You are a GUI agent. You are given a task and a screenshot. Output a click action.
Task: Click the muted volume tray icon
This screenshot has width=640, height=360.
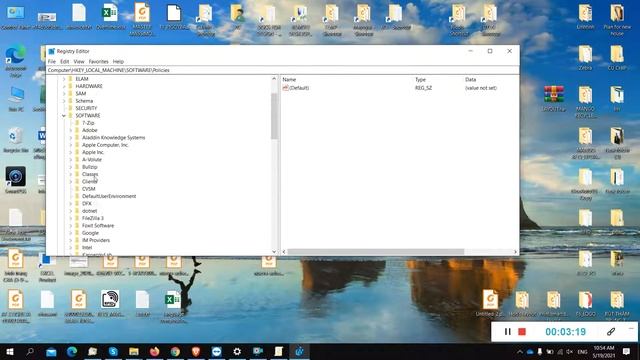pyautogui.click(x=569, y=352)
